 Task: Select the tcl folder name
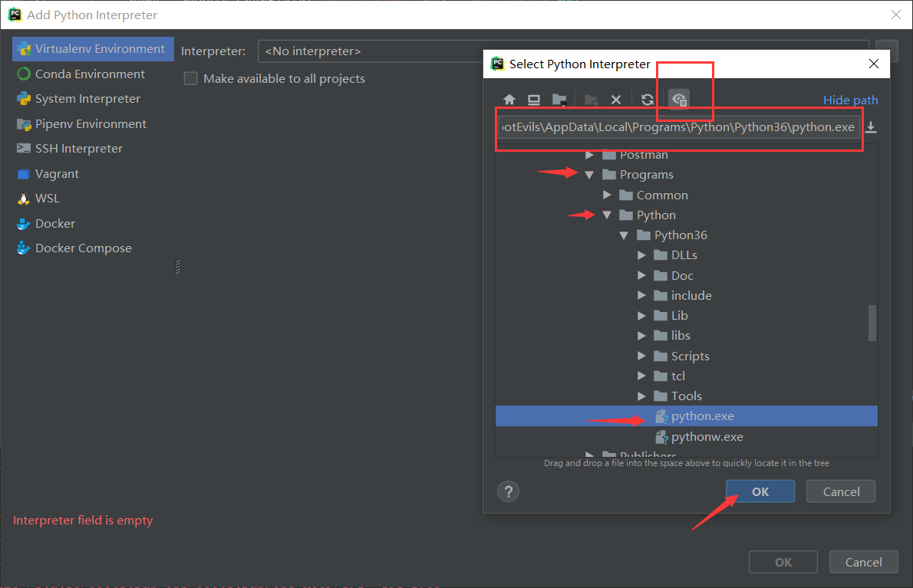(677, 376)
